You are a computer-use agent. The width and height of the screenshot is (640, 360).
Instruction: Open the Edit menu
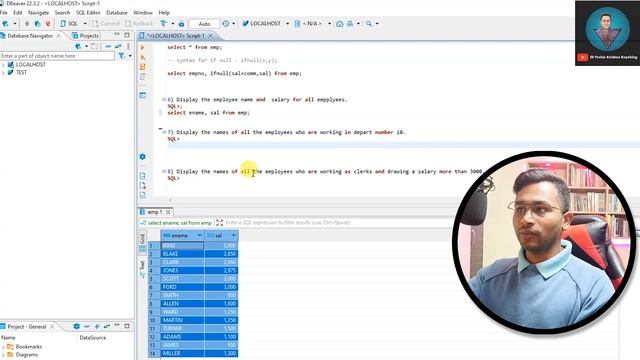click(x=18, y=13)
